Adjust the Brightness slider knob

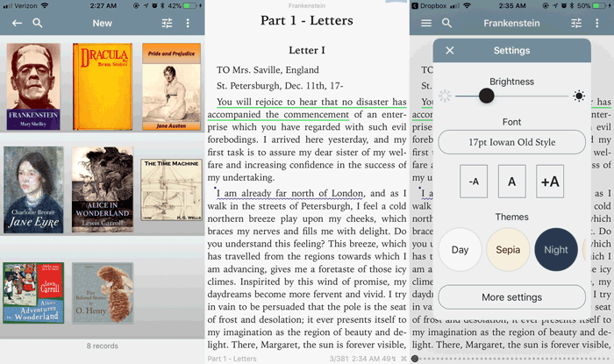click(486, 96)
